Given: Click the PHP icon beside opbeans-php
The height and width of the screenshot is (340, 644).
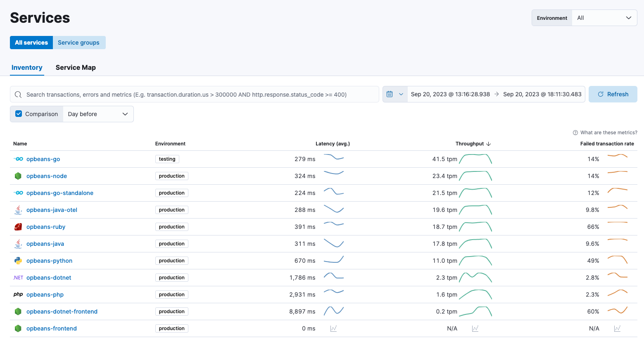Looking at the screenshot, I should point(18,295).
